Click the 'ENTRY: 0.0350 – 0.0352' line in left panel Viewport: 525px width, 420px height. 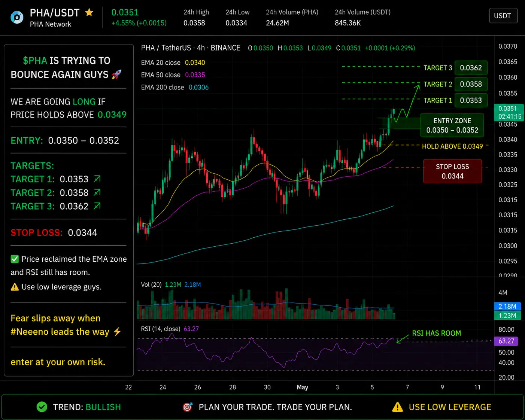click(65, 140)
